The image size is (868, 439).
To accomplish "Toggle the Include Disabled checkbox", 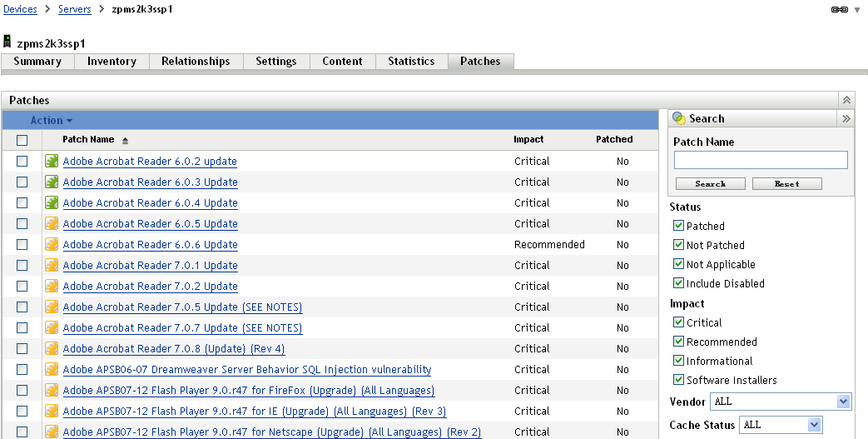I will coord(679,282).
